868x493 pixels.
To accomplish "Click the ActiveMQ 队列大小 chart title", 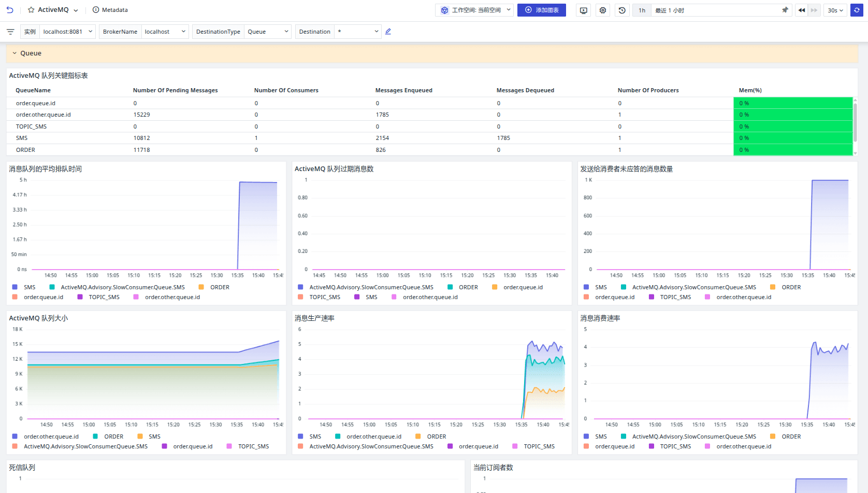I will 38,318.
